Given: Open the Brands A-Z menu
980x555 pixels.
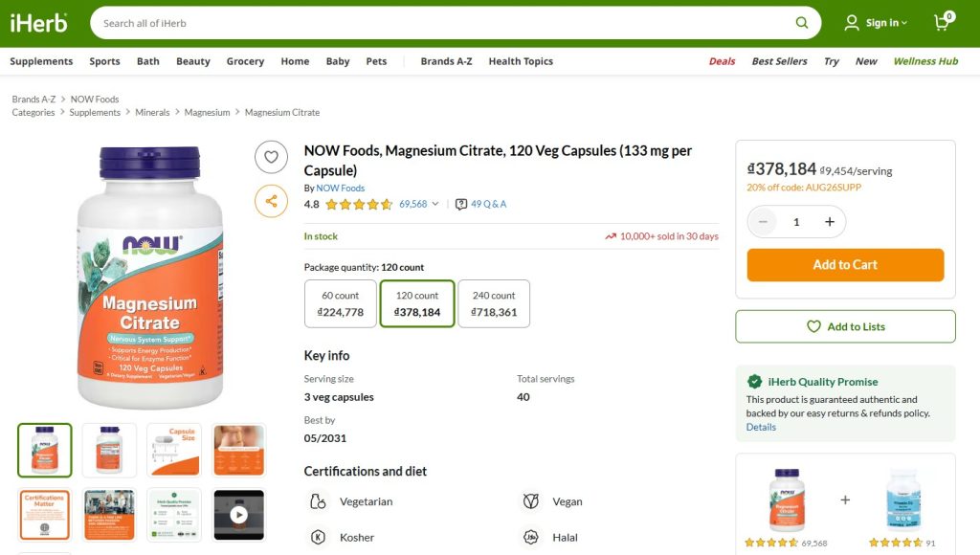Looking at the screenshot, I should [x=446, y=61].
